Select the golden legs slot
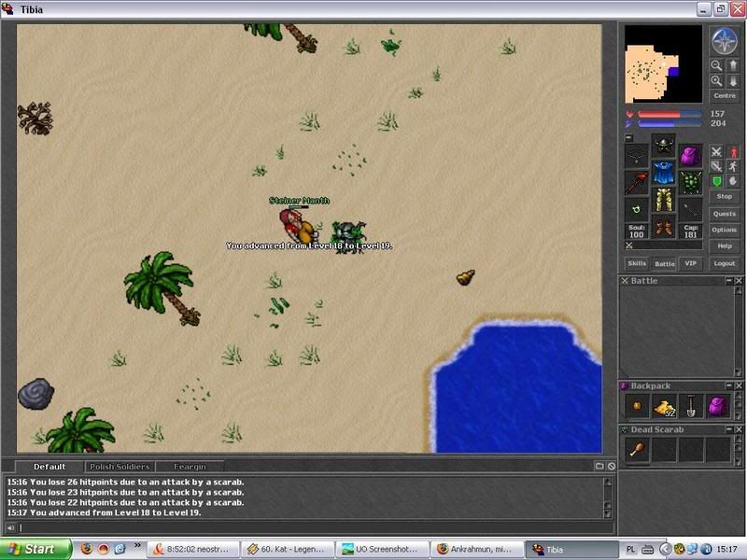Viewport: 747px width, 560px height. (664, 200)
